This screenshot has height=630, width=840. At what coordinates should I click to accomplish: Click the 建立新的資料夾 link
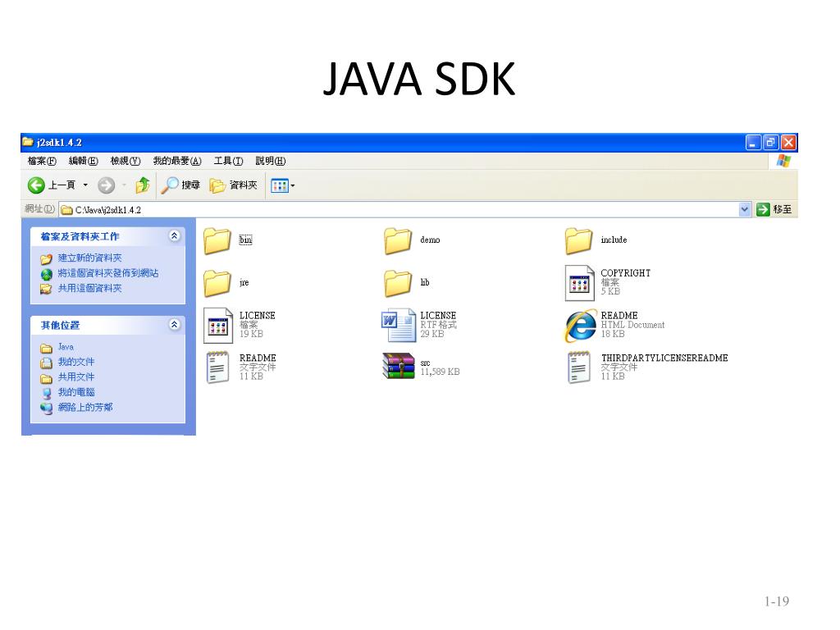90,258
